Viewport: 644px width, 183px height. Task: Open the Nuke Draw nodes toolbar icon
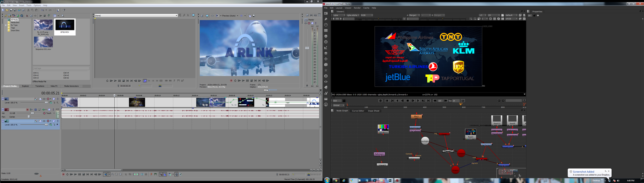tap(326, 19)
